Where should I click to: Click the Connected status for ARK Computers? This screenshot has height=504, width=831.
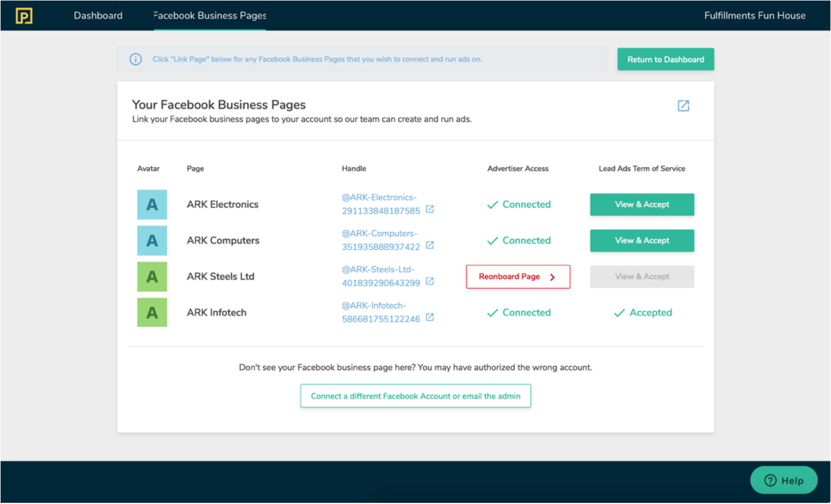coord(519,241)
